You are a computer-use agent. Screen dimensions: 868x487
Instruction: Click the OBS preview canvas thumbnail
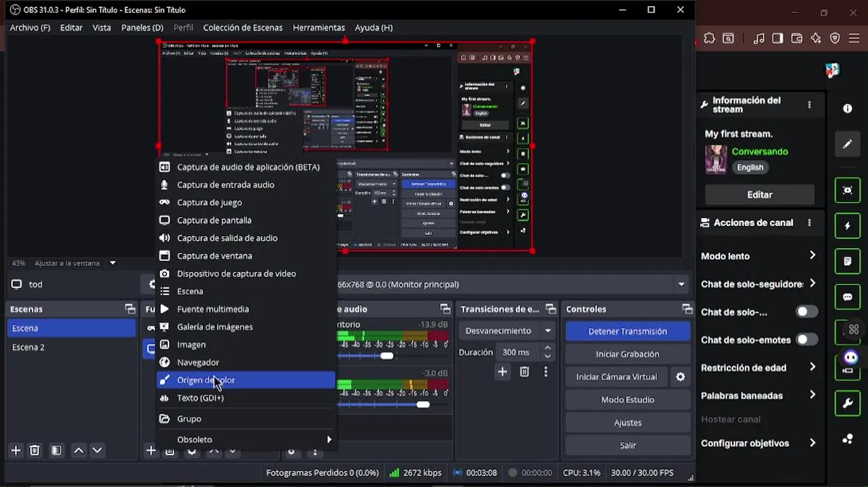click(345, 146)
